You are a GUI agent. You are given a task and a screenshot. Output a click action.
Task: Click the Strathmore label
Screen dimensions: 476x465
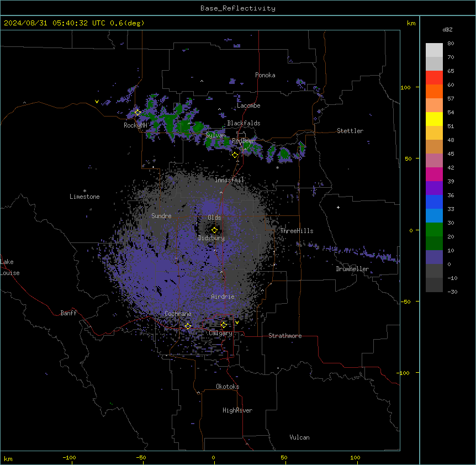[x=285, y=336]
